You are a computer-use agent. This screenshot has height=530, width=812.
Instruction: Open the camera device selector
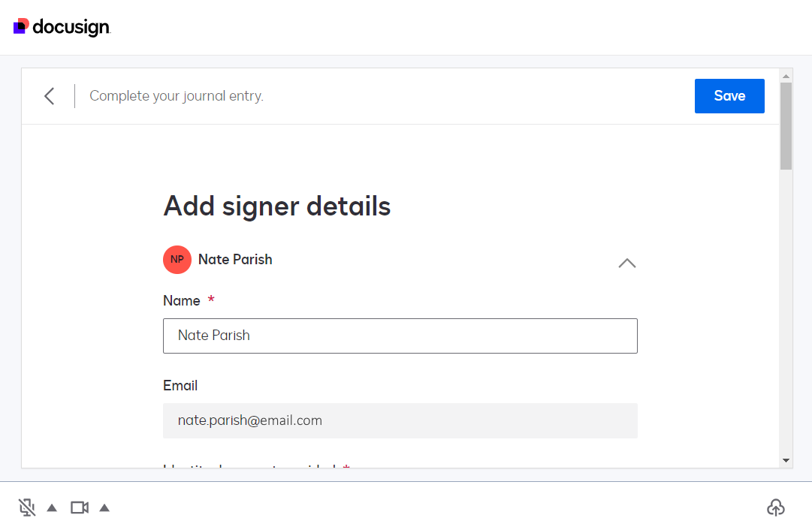[104, 507]
